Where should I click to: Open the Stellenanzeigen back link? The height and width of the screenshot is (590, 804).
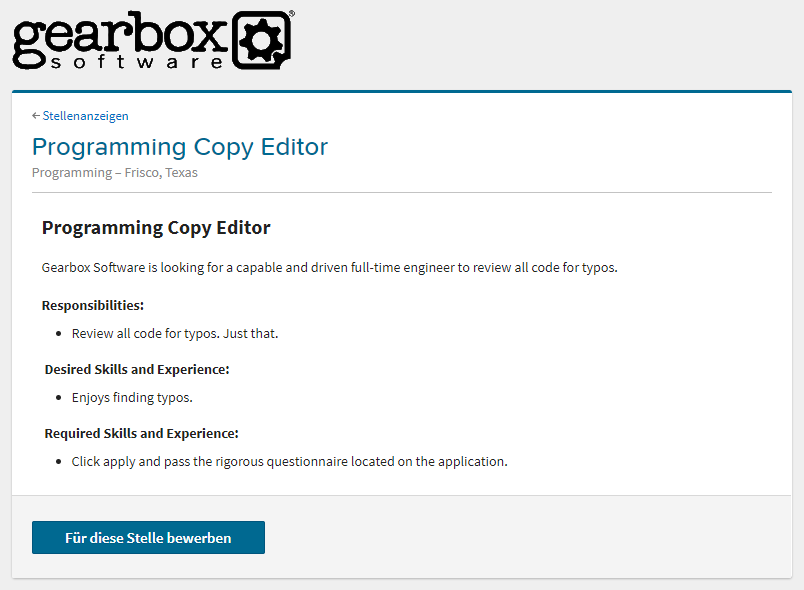point(85,116)
